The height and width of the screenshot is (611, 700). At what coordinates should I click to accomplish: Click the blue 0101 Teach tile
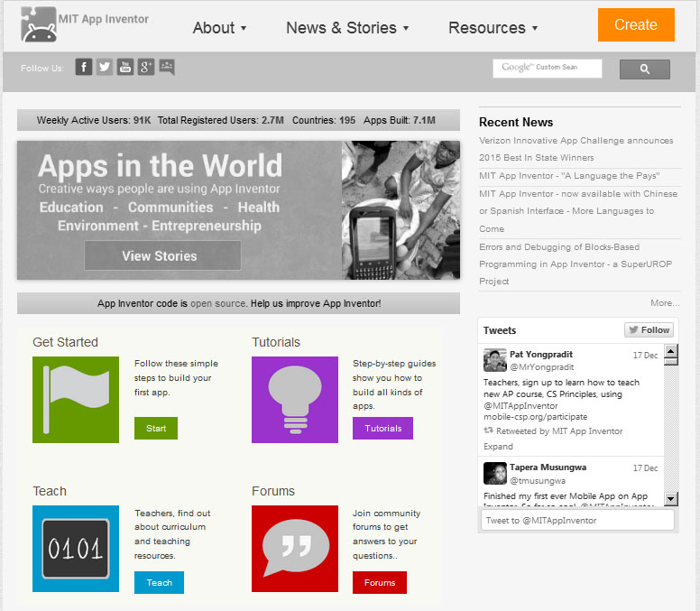pyautogui.click(x=76, y=549)
